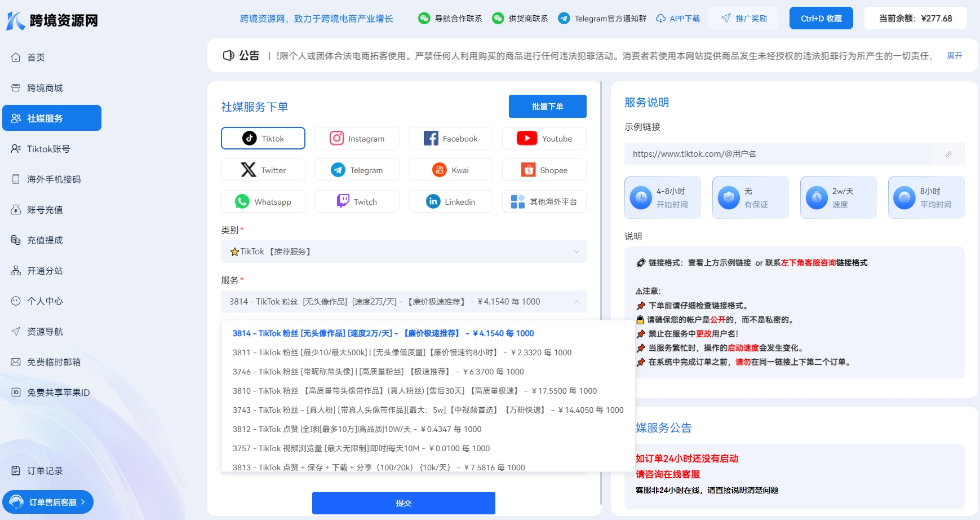Choose service 3743 真人粉 option
The width and height of the screenshot is (980, 520).
pos(428,410)
